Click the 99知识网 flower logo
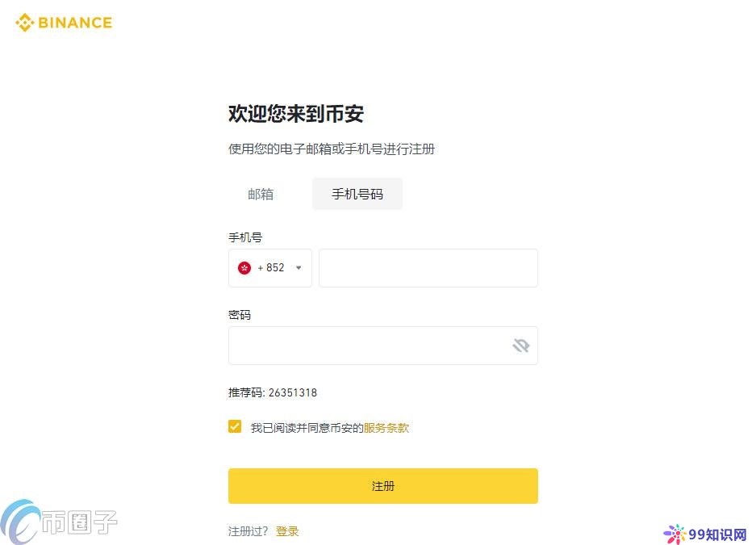This screenshot has height=545, width=756. point(675,534)
